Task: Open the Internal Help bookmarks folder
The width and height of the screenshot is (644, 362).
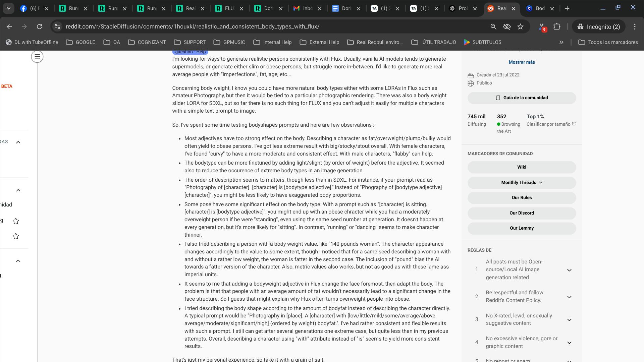Action: click(272, 42)
